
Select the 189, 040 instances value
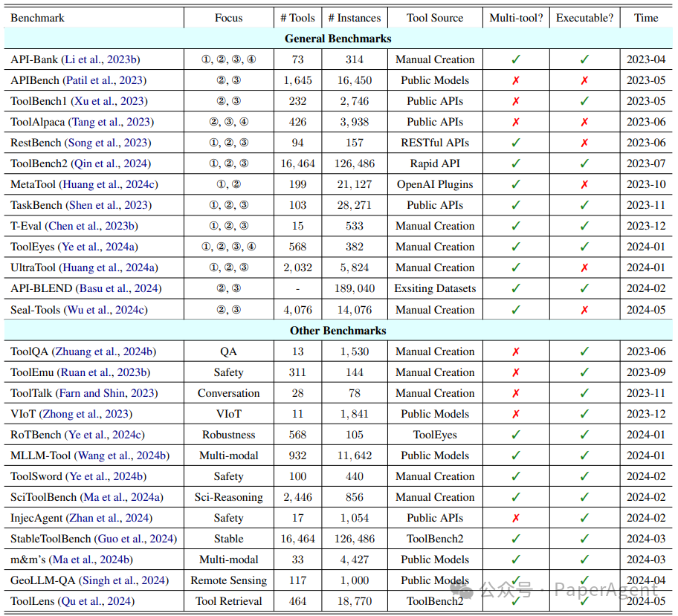(x=354, y=288)
